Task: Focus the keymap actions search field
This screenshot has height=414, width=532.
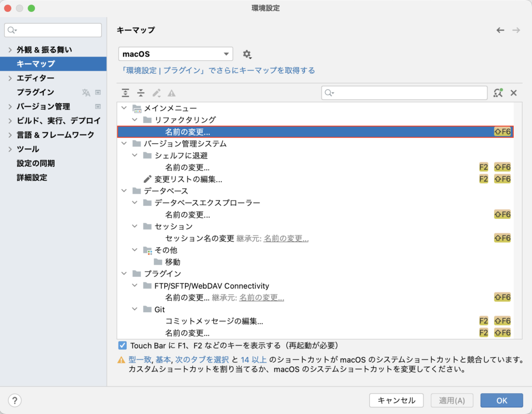Action: [x=404, y=92]
